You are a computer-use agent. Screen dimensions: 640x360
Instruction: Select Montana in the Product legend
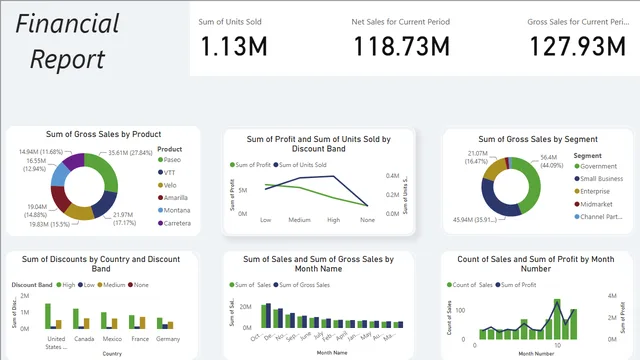coord(174,211)
